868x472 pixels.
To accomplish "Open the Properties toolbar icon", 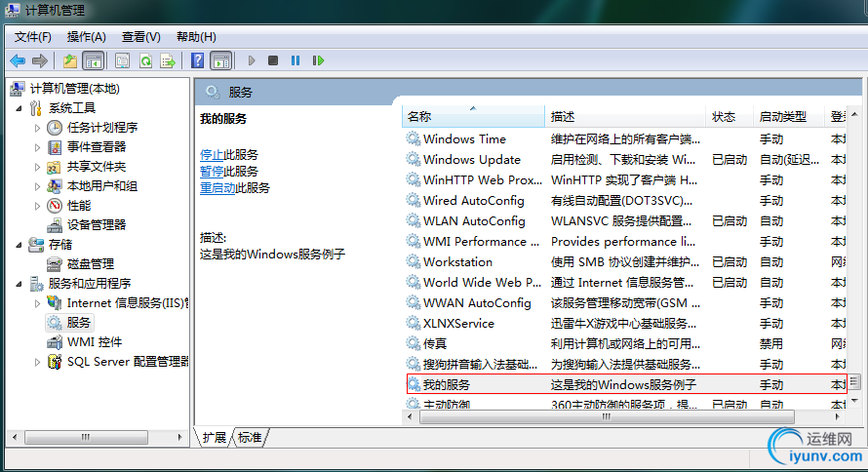I will (122, 60).
